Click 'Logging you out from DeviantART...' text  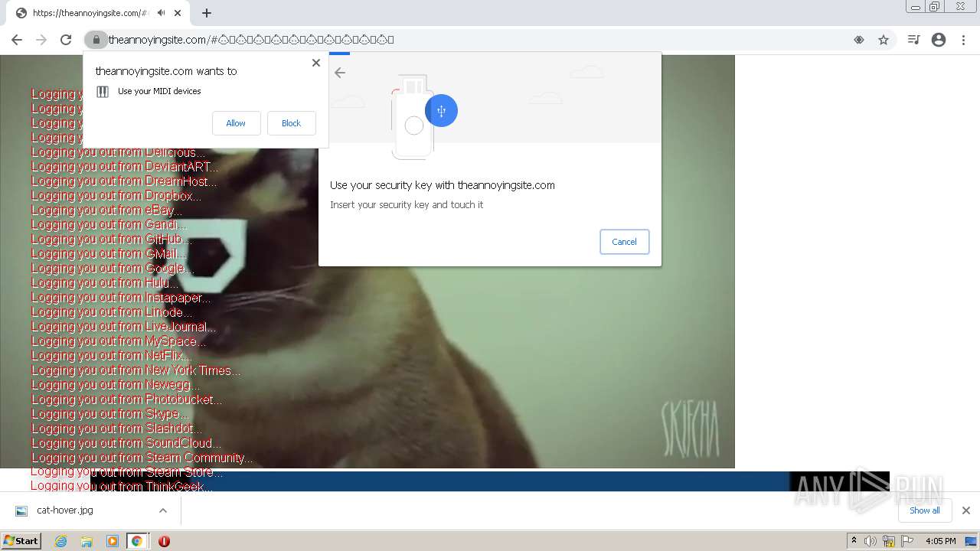coord(125,166)
